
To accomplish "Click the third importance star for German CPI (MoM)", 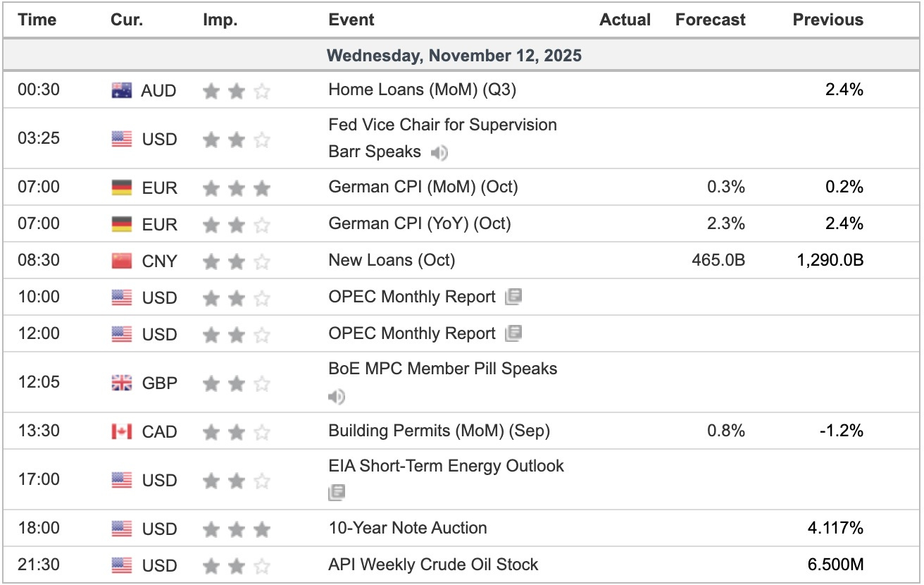I will pyautogui.click(x=261, y=188).
